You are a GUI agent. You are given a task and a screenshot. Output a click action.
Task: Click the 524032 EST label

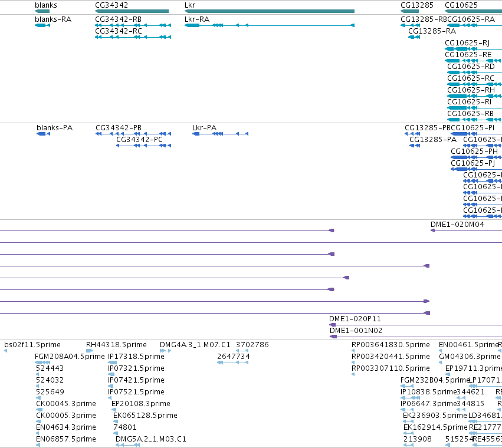click(50, 380)
